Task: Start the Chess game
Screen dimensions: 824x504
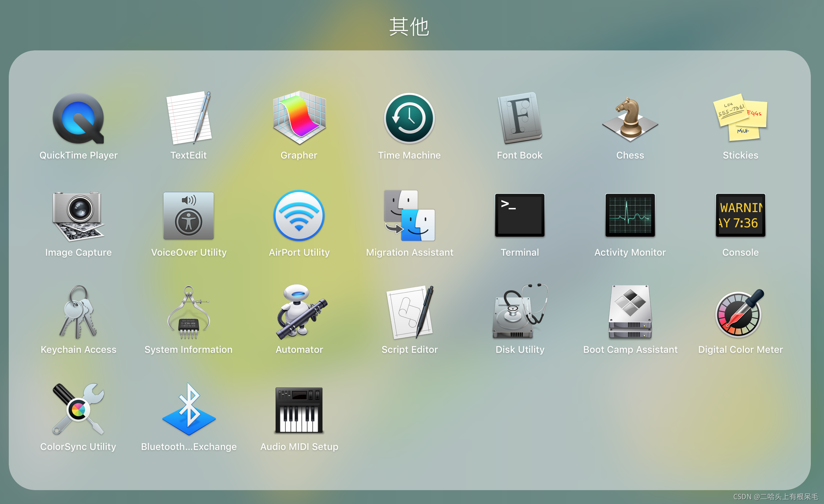Action: tap(630, 119)
